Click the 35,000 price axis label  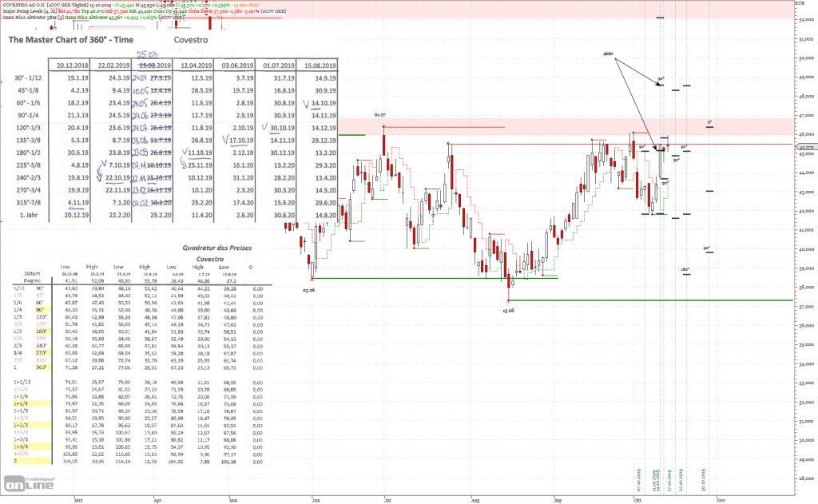coord(807,345)
